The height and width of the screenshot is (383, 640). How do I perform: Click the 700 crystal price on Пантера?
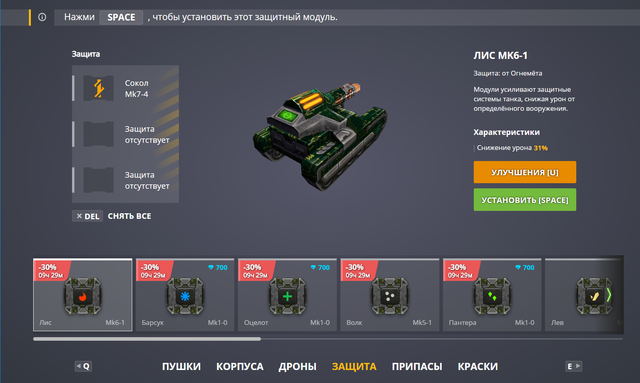[525, 267]
